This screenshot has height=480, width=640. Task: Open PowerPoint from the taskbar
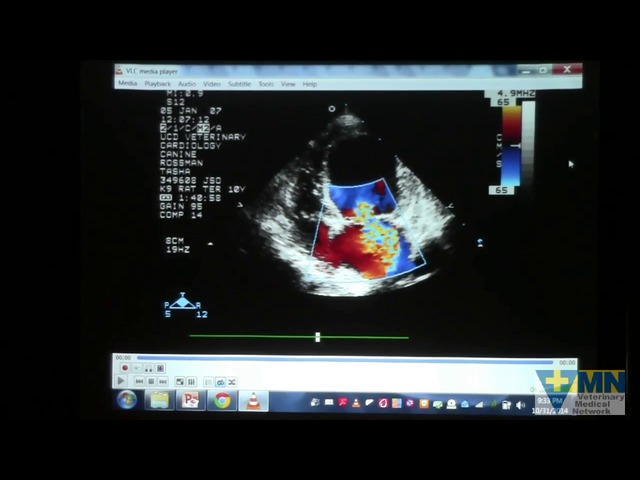coord(189,401)
